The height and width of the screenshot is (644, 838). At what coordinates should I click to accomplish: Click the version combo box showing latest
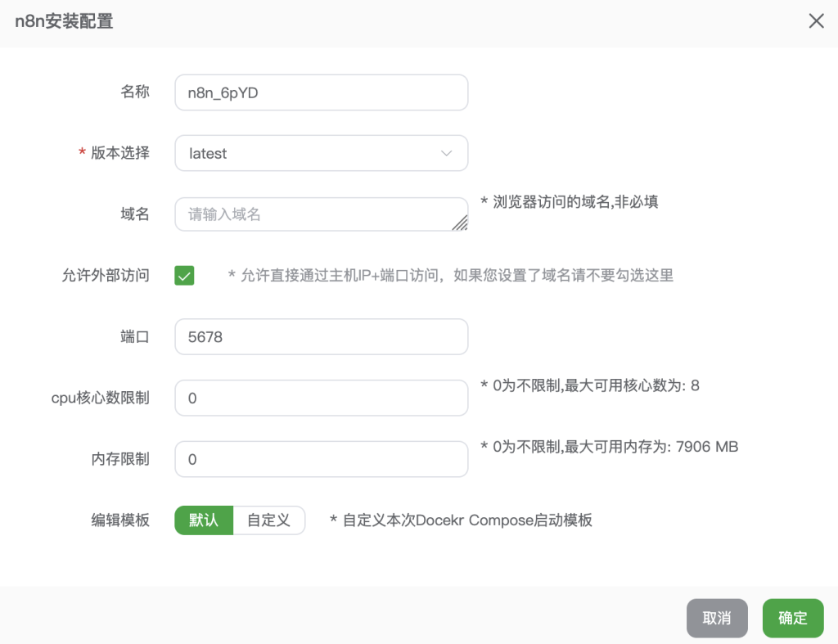(x=321, y=153)
